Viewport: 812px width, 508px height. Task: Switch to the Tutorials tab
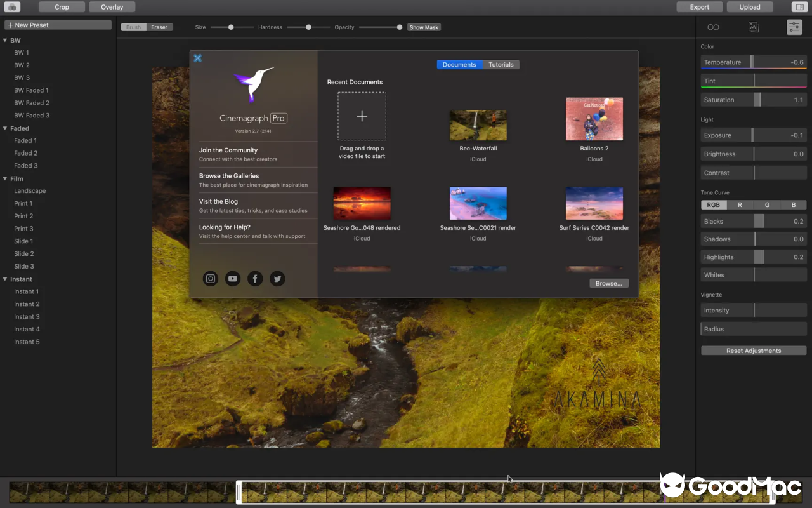point(501,65)
